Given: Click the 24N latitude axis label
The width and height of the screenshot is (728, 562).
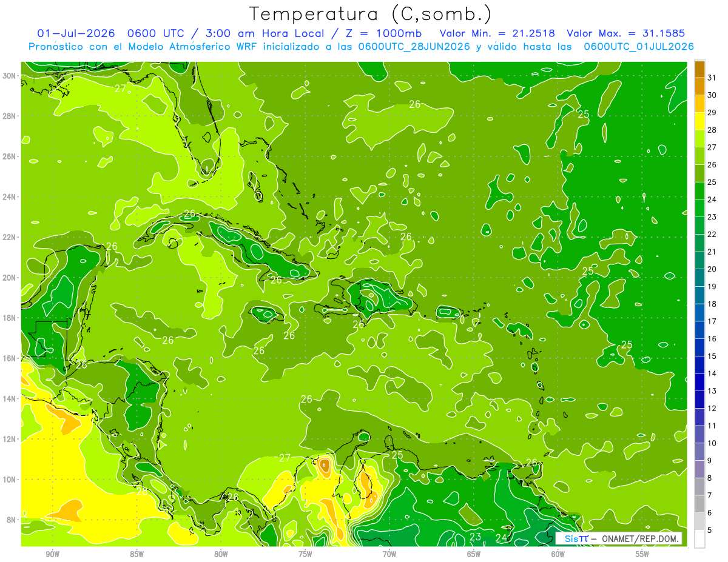Looking at the screenshot, I should (10, 197).
